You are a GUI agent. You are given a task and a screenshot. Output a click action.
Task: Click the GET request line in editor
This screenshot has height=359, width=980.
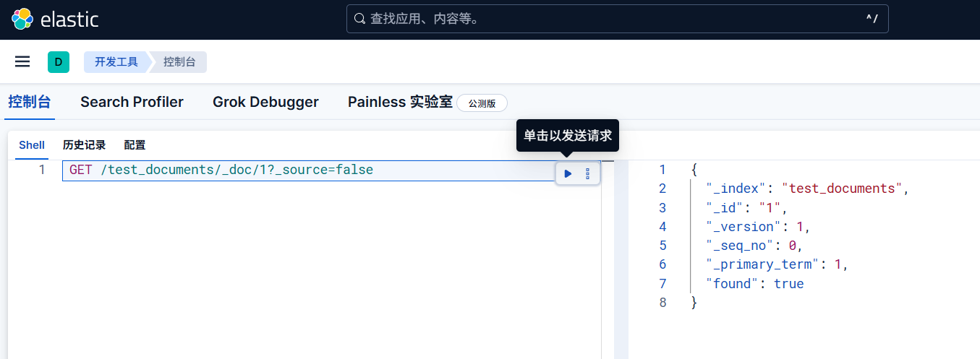coord(221,170)
